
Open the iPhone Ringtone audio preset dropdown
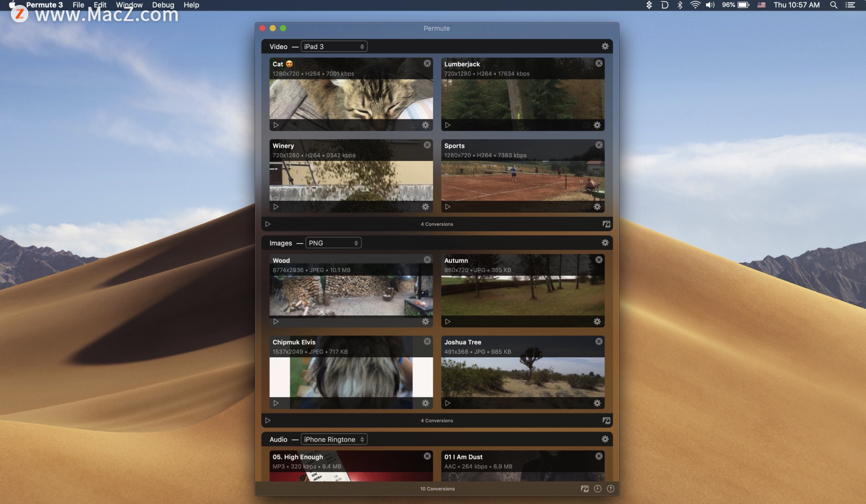tap(334, 439)
